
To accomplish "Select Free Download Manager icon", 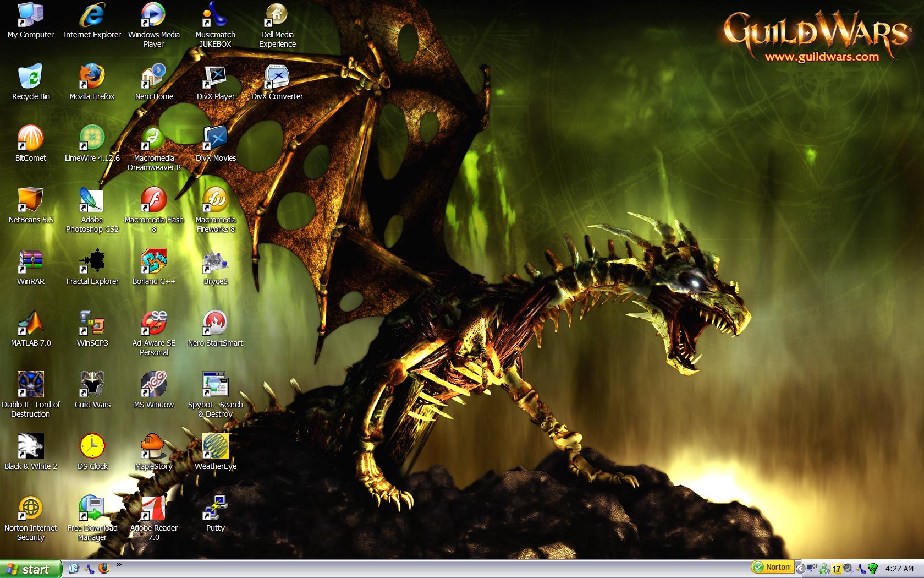I will coord(92,519).
